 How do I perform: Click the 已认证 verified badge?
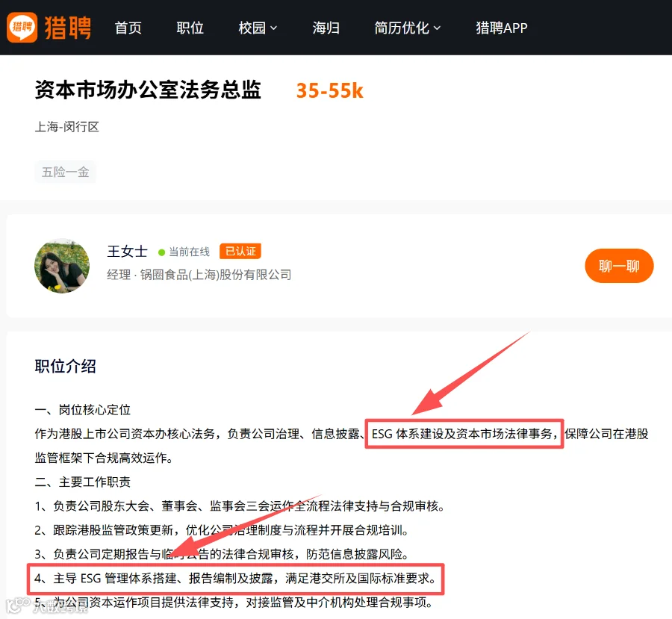point(240,251)
